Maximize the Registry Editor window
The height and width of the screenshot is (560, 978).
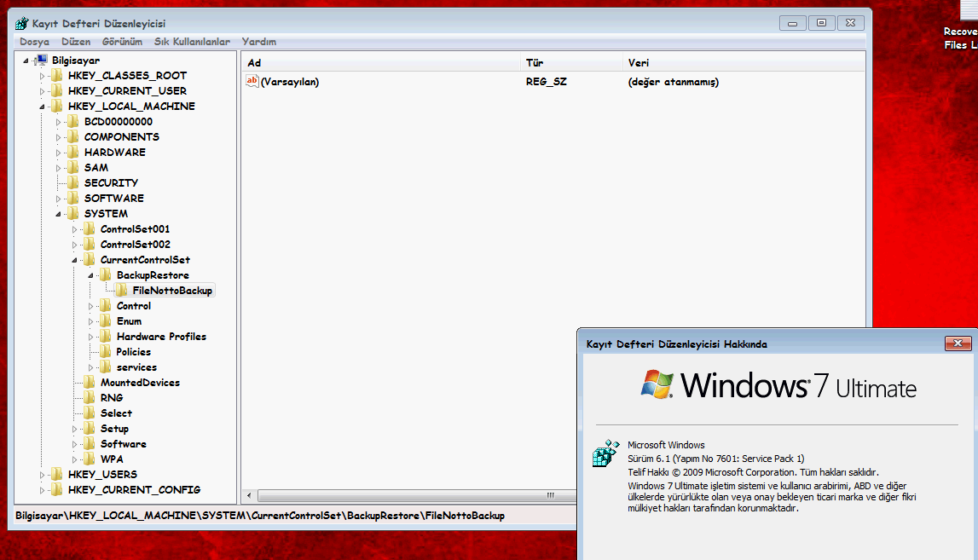pyautogui.click(x=821, y=23)
